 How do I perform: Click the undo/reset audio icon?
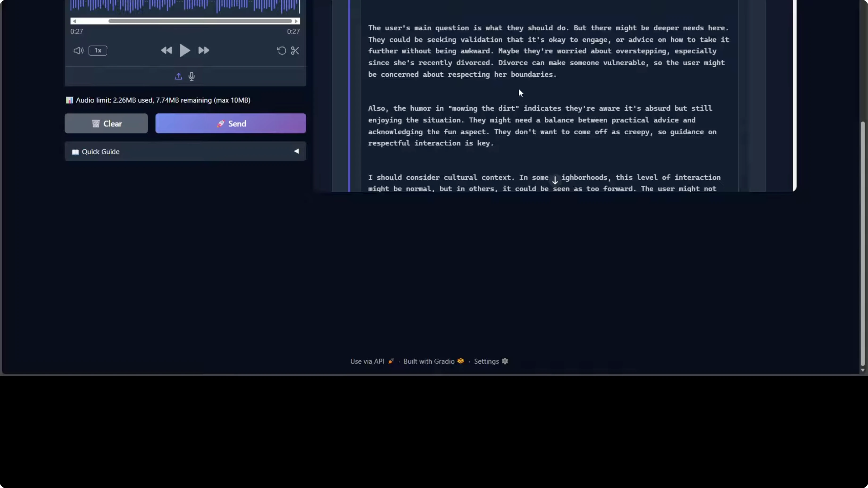click(281, 50)
